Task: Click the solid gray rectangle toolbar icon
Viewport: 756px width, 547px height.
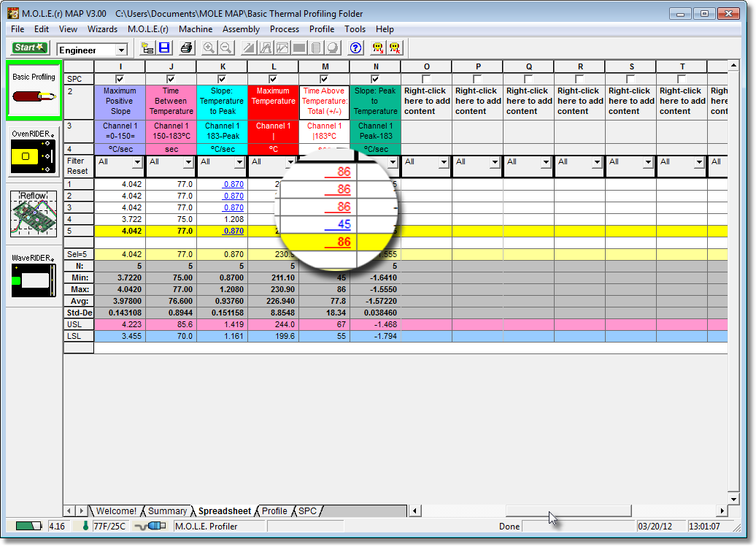Action: click(x=299, y=47)
